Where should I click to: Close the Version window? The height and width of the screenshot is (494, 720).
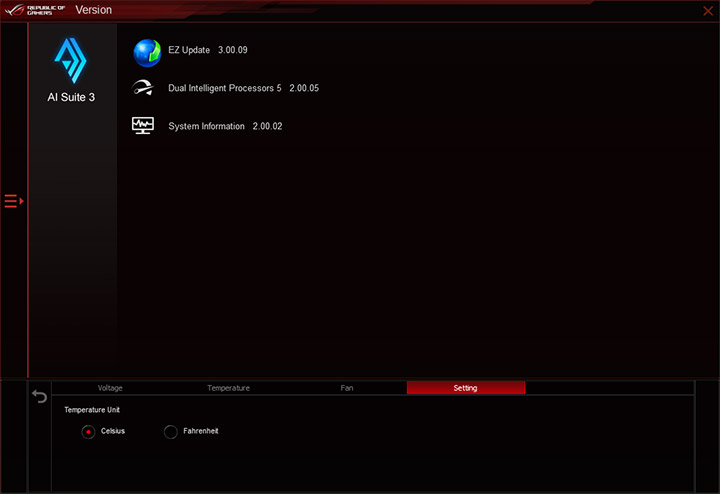[708, 11]
